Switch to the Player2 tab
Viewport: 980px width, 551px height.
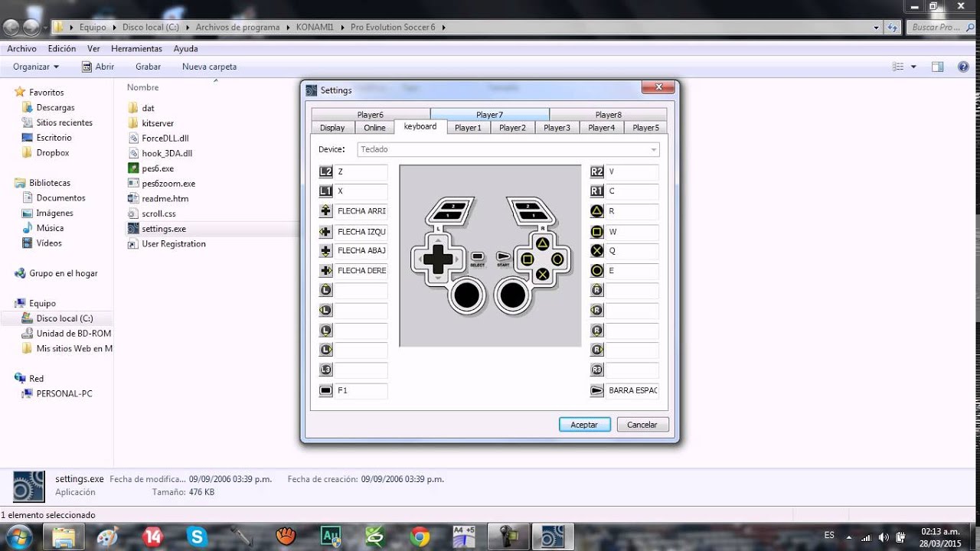pyautogui.click(x=512, y=128)
